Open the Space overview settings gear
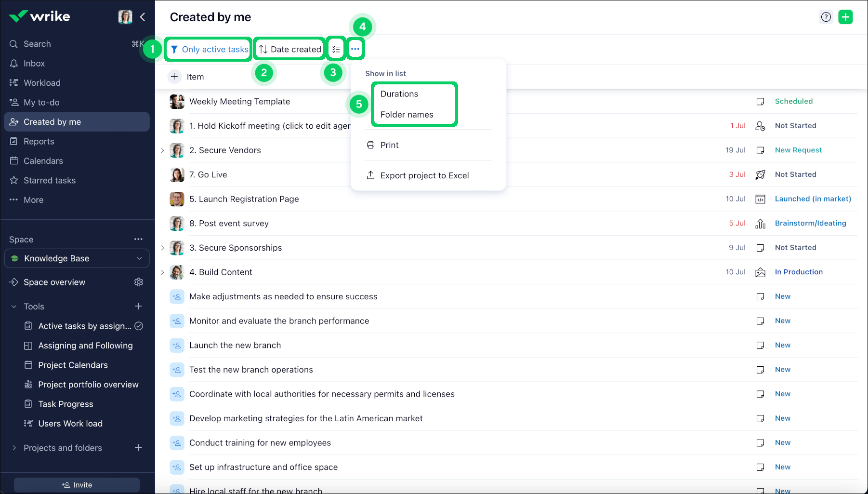 [139, 282]
